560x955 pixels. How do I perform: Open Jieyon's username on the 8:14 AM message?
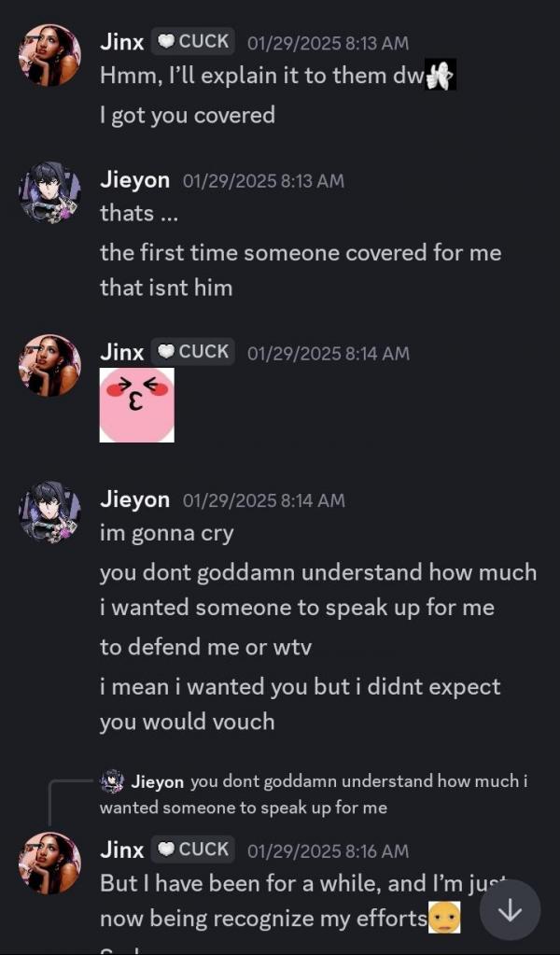tap(134, 500)
